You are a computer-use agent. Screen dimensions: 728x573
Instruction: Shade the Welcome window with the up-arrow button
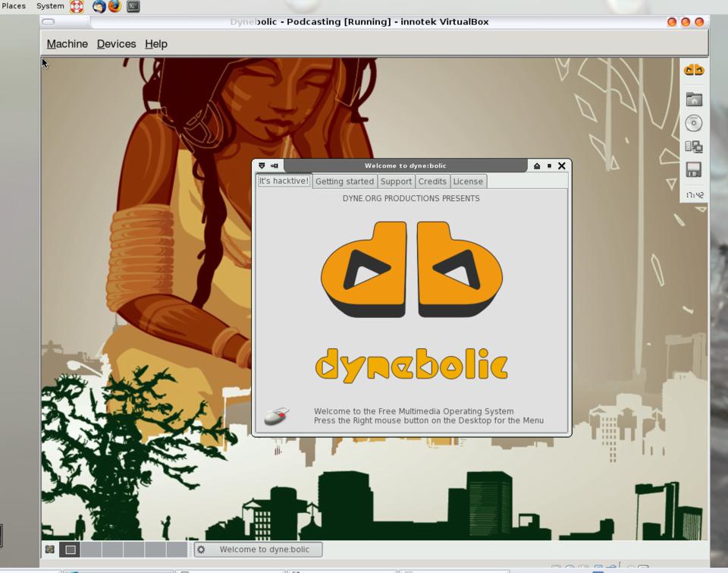pyautogui.click(x=537, y=165)
